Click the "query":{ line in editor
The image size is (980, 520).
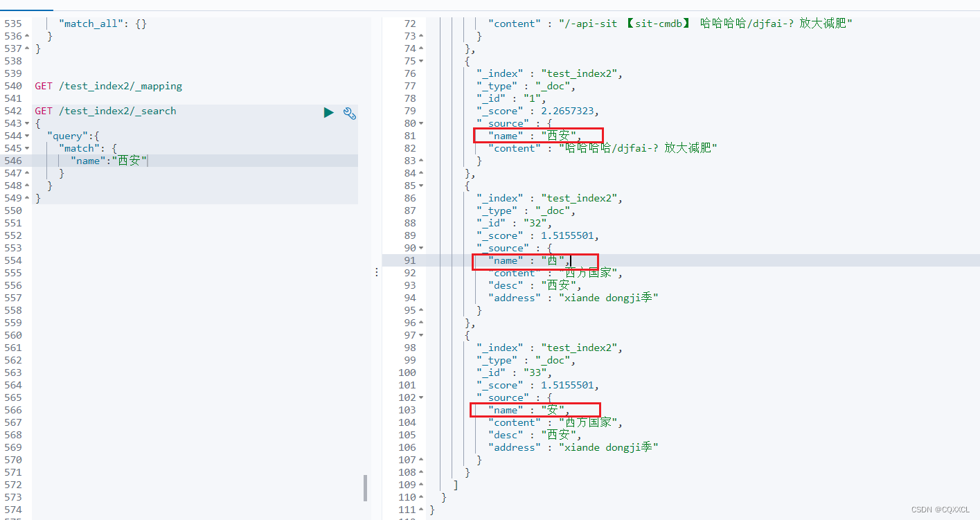click(x=73, y=136)
